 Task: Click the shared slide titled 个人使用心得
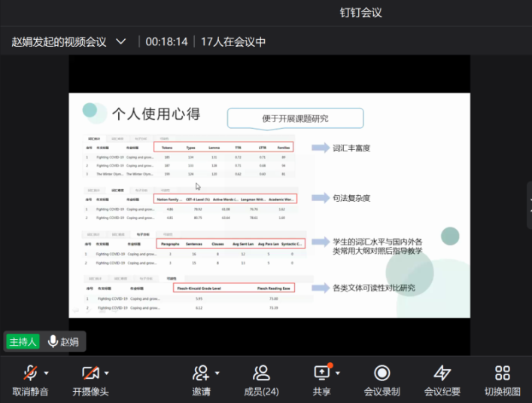pyautogui.click(x=269, y=205)
